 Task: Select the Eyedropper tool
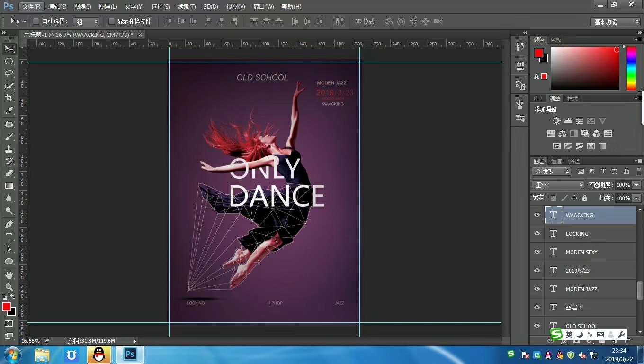[9, 110]
